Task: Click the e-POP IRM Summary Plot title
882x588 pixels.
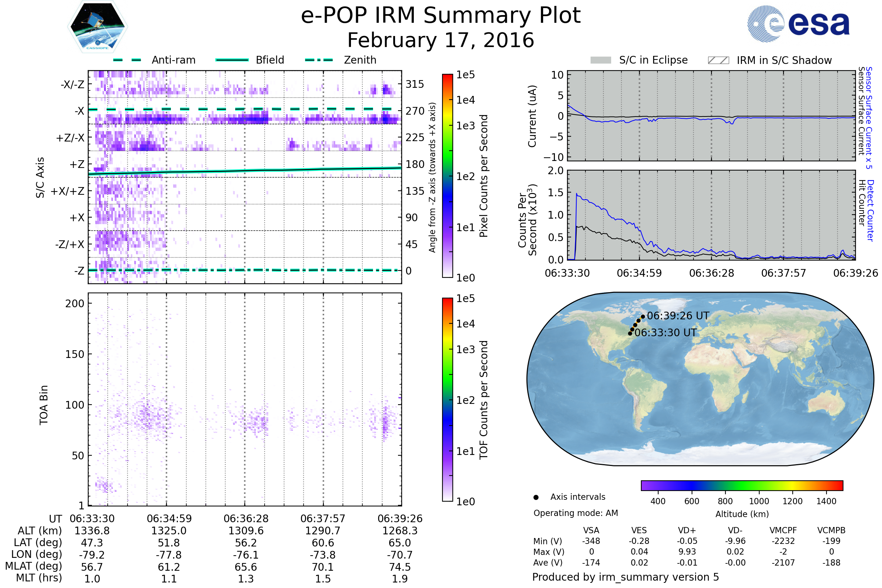Action: coord(441,16)
